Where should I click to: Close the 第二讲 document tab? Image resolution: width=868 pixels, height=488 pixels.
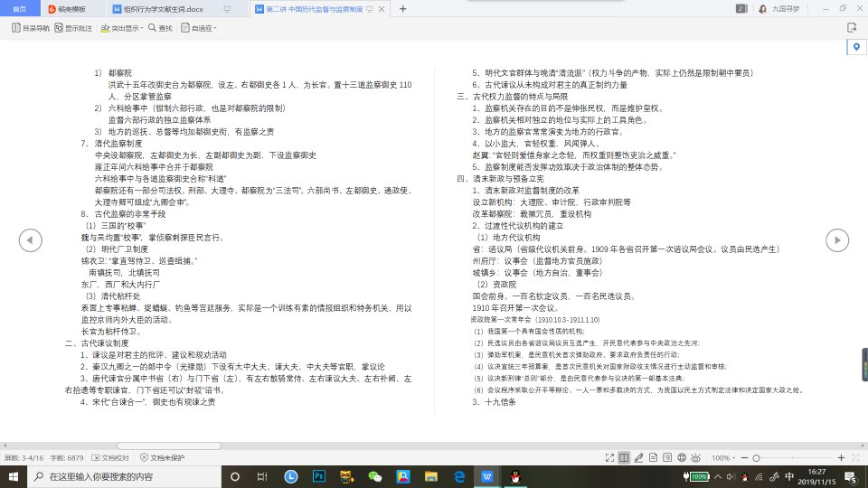pyautogui.click(x=382, y=9)
